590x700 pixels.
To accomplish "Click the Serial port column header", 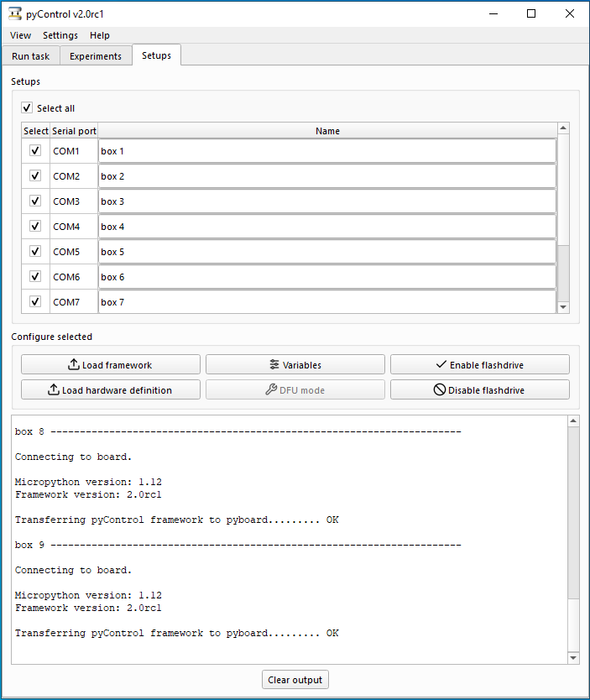I will (x=74, y=131).
